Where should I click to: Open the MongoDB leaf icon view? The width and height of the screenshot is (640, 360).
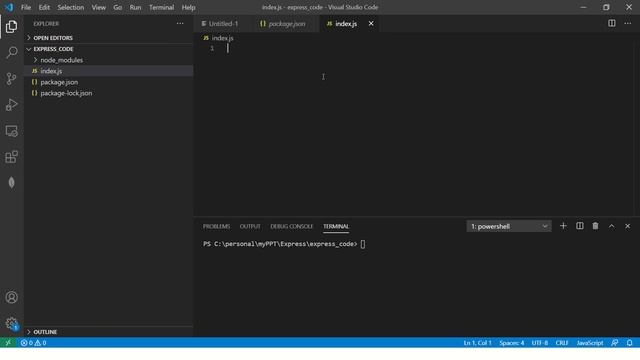click(11, 182)
